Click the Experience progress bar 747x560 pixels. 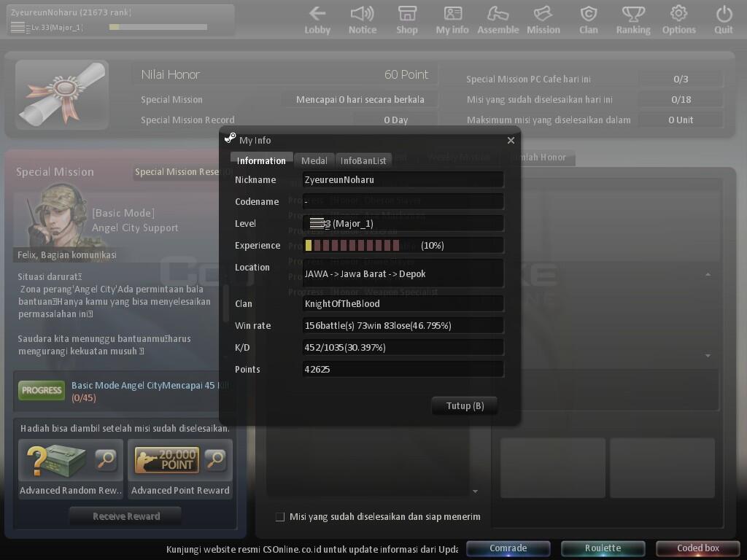tap(352, 245)
